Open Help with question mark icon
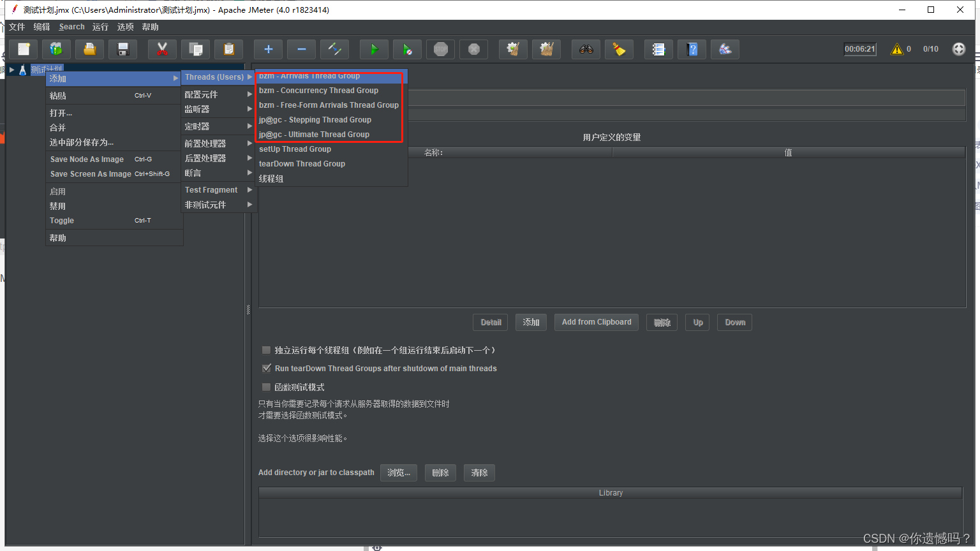Image resolution: width=980 pixels, height=551 pixels. (x=692, y=49)
